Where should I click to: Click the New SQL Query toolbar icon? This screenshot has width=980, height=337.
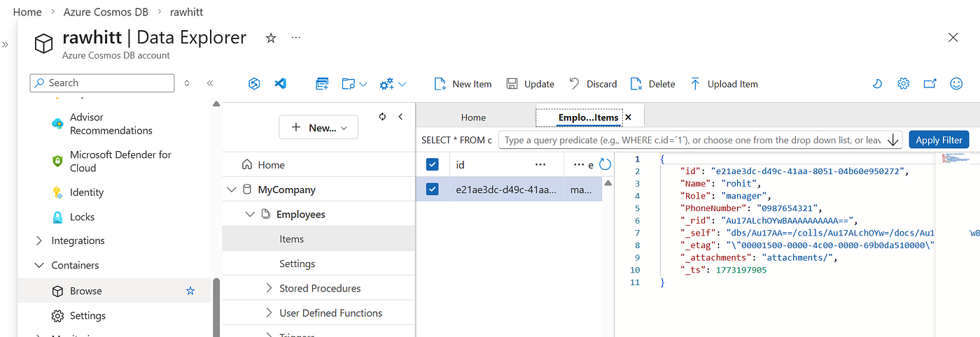[x=322, y=84]
